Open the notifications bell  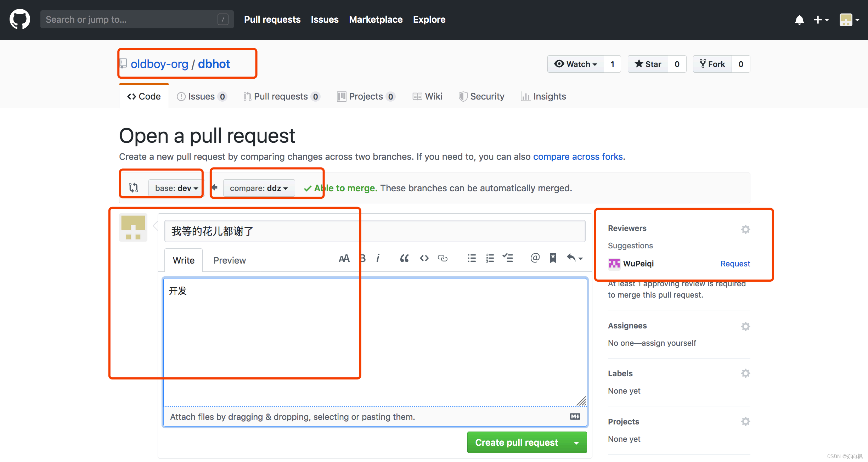tap(799, 20)
